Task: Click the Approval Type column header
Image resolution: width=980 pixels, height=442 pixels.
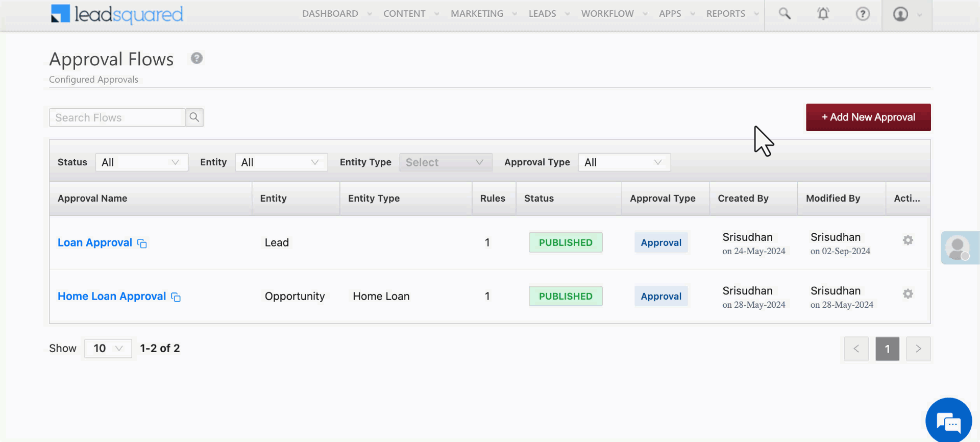Action: pos(666,199)
